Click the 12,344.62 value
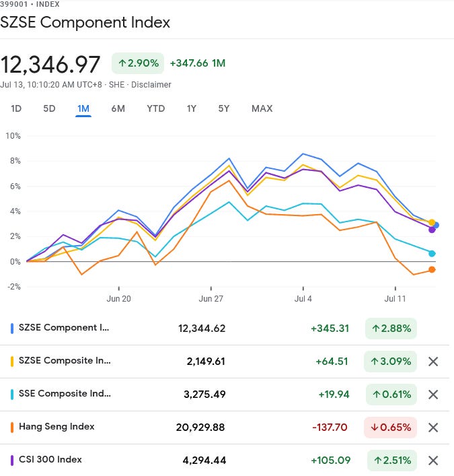 point(202,329)
